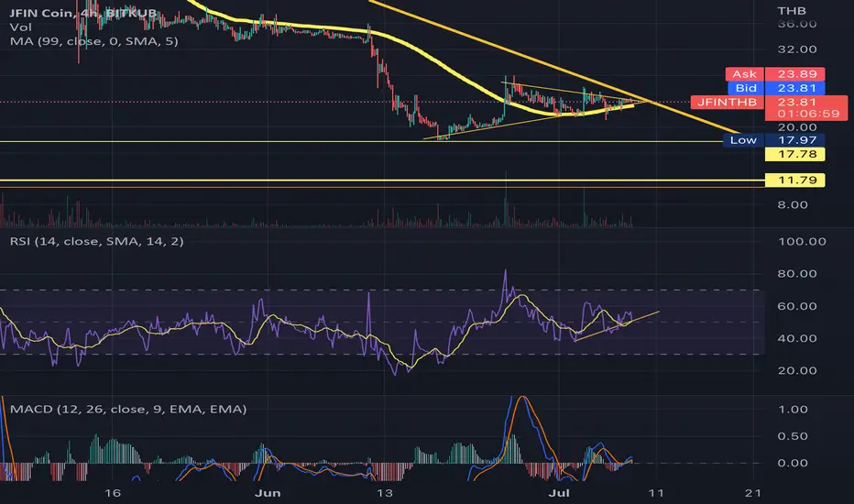The height and width of the screenshot is (504, 854).
Task: Click the countdown timer 01:06:59
Action: (x=808, y=114)
